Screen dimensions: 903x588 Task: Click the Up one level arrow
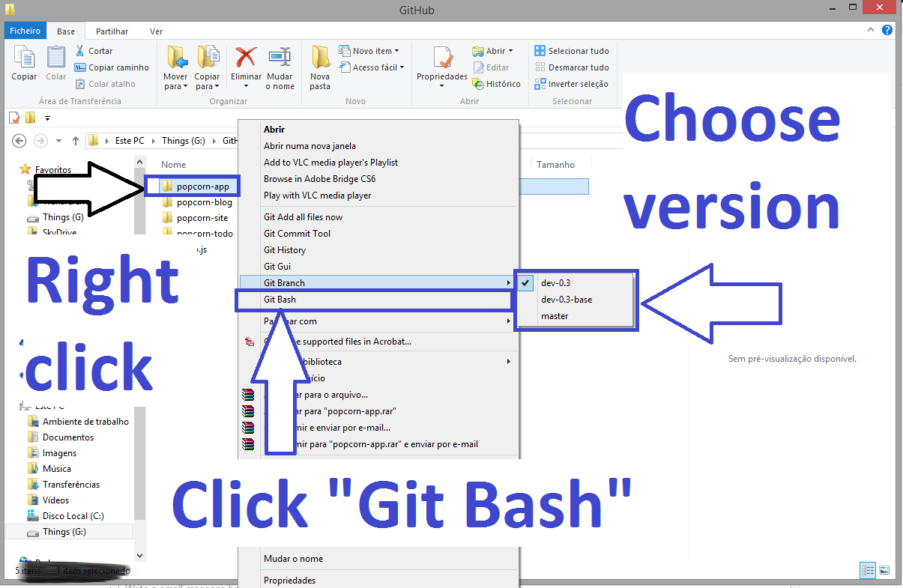[x=76, y=141]
